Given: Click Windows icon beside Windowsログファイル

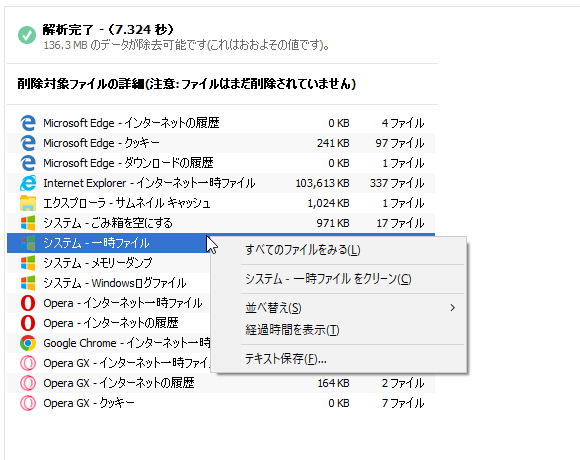Looking at the screenshot, I should [x=28, y=283].
